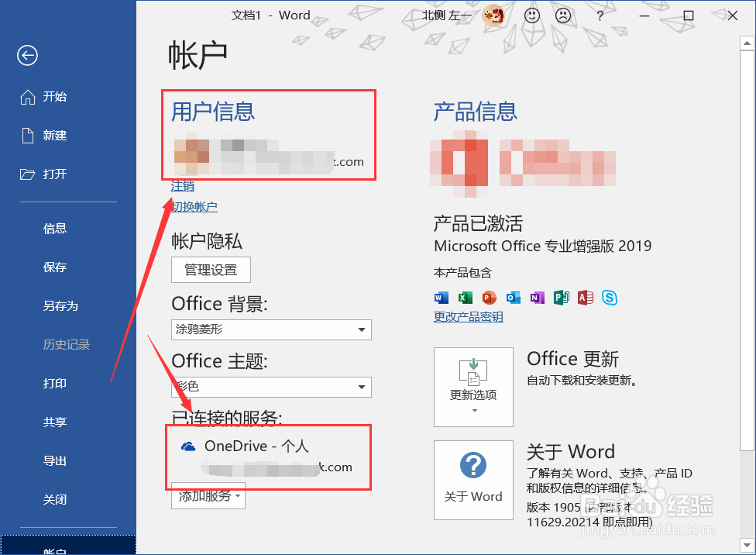Maximize the Word window
The height and width of the screenshot is (555, 756).
(x=689, y=16)
